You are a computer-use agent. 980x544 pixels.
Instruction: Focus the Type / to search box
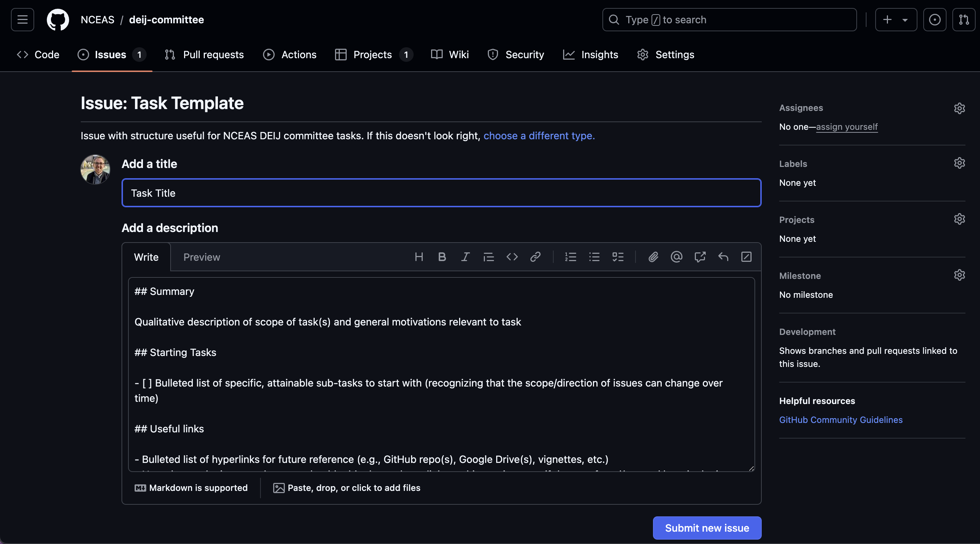pos(729,19)
